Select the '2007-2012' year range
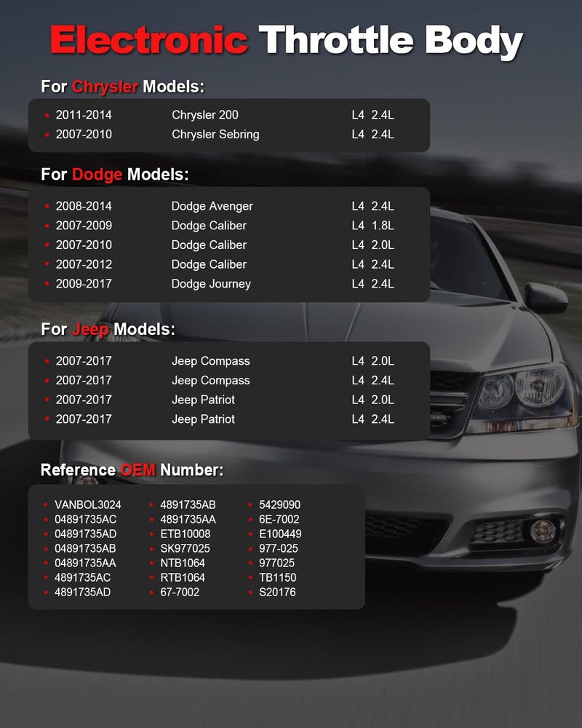The width and height of the screenshot is (582, 728). [x=84, y=264]
